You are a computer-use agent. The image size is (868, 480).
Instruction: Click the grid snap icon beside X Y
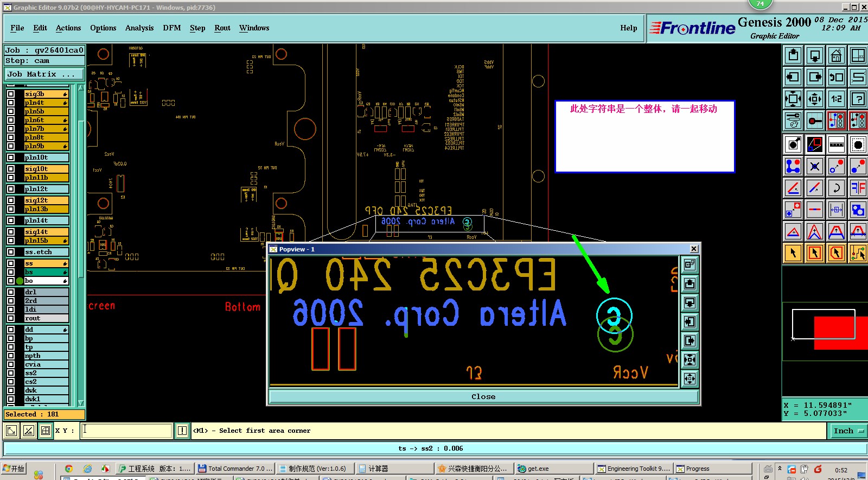46,431
